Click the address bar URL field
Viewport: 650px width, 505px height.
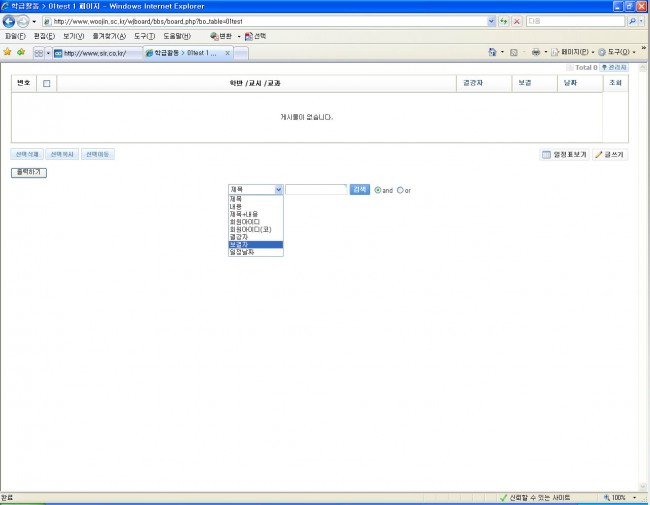click(264, 21)
